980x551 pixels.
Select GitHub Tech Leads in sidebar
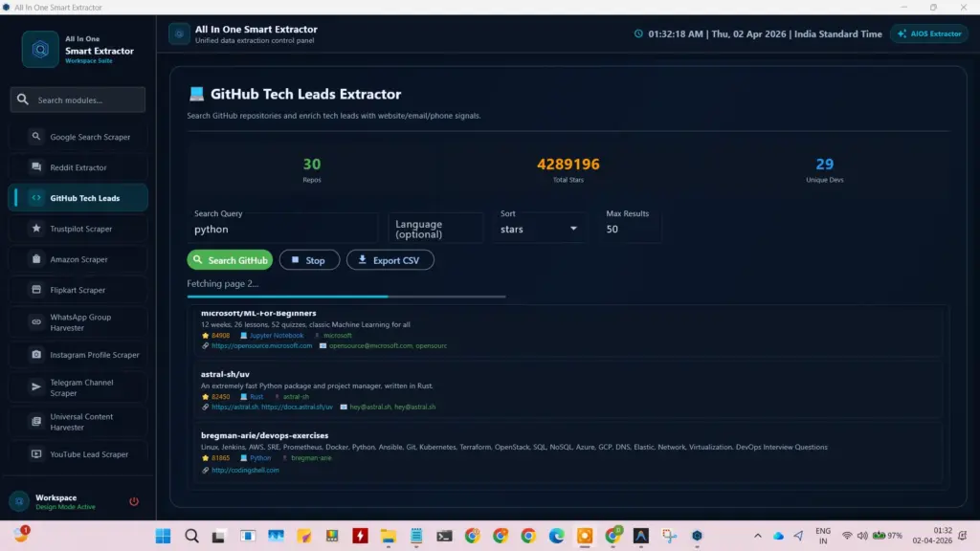[78, 198]
